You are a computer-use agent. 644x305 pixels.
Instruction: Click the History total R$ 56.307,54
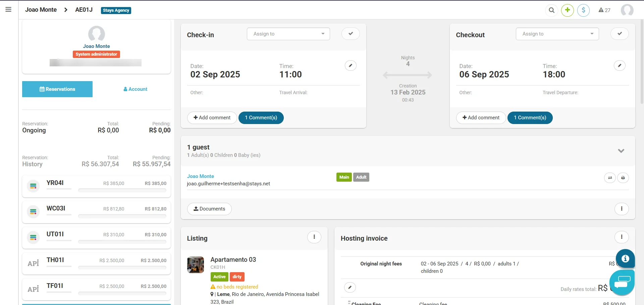pos(100,164)
